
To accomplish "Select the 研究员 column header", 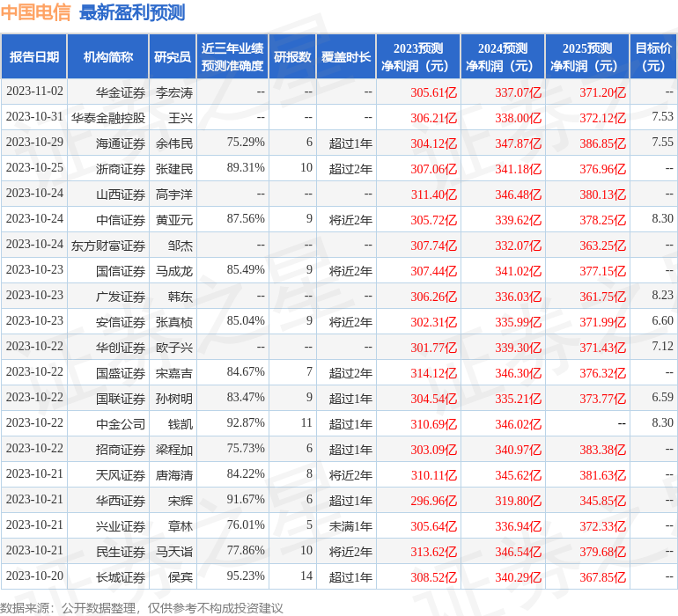I will (x=173, y=56).
